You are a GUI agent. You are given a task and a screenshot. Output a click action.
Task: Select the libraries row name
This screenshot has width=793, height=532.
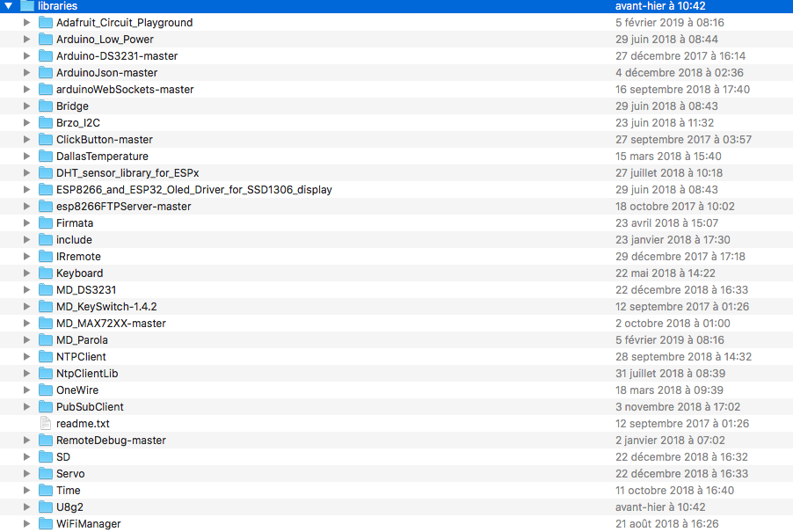(58, 6)
